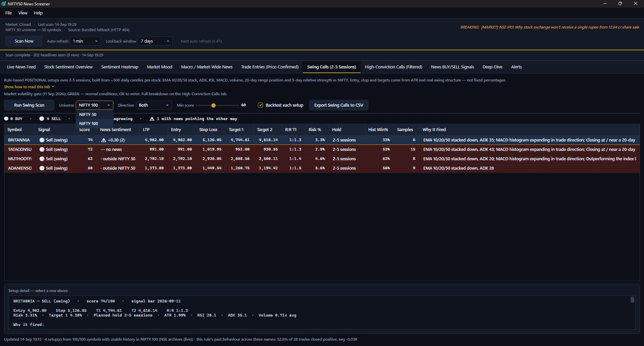Switch to the Live News Feed tab

tap(21, 67)
